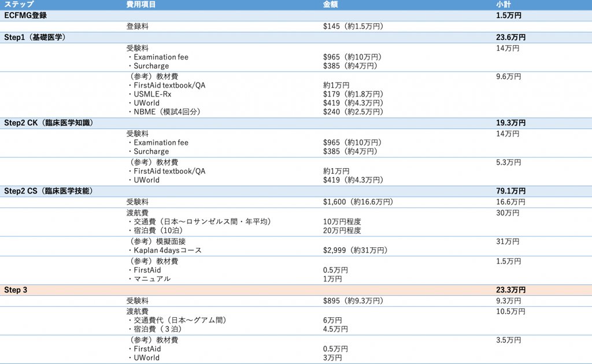Select the Kaplan 4daysコース item
The image size is (592, 364).
pyautogui.click(x=168, y=251)
